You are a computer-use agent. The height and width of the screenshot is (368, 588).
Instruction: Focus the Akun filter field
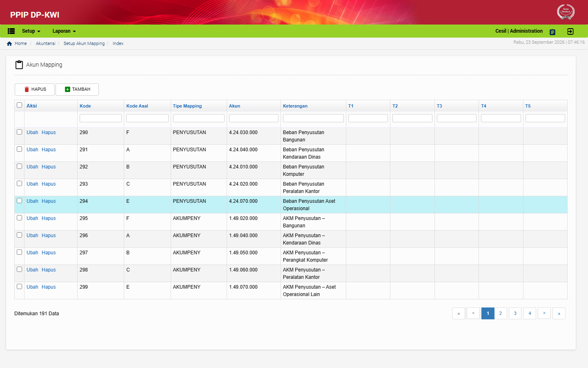click(x=254, y=118)
